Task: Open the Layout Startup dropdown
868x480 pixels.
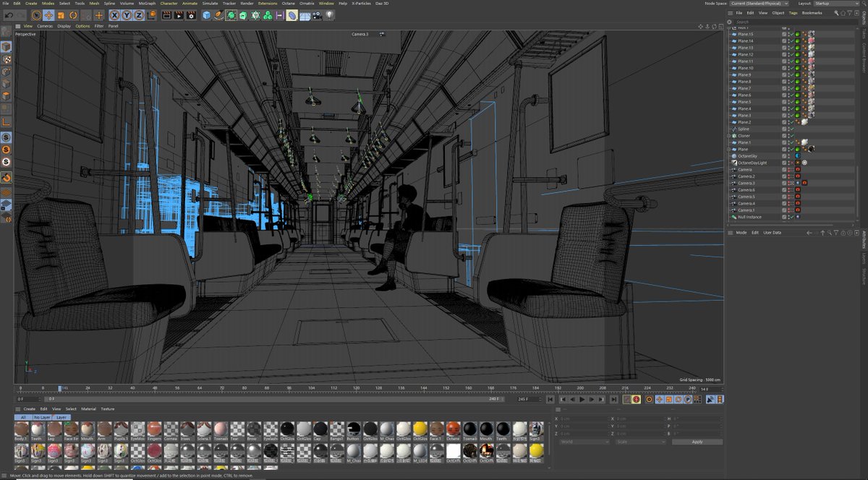Action: (x=835, y=3)
